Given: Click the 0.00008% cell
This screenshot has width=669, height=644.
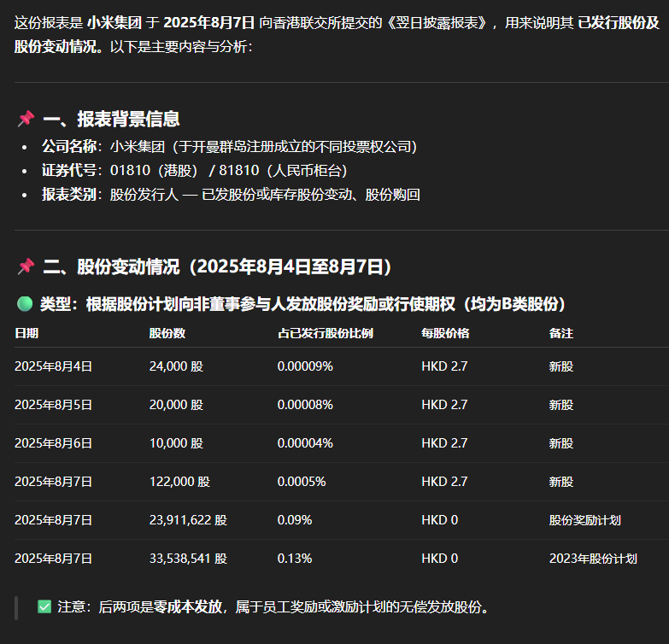Looking at the screenshot, I should coord(305,405).
